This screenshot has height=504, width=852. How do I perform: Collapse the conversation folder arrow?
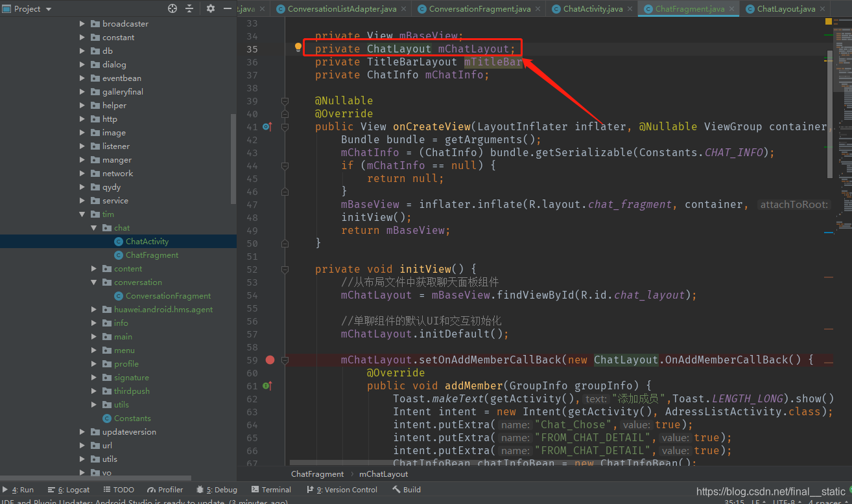tap(94, 282)
